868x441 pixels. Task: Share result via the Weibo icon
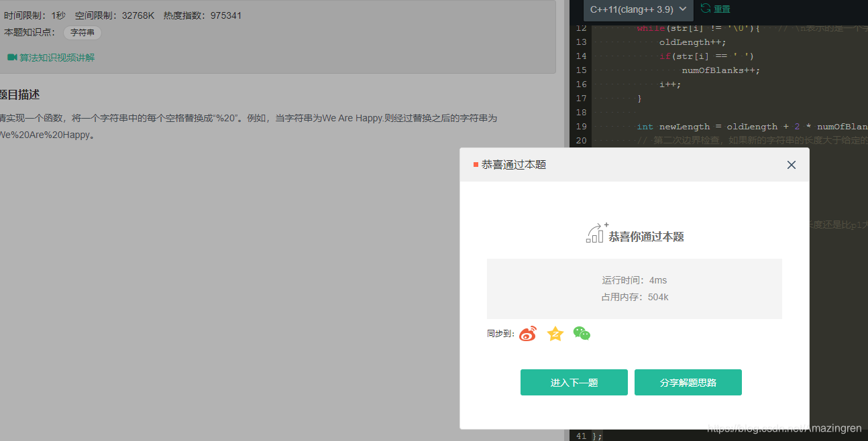point(527,333)
